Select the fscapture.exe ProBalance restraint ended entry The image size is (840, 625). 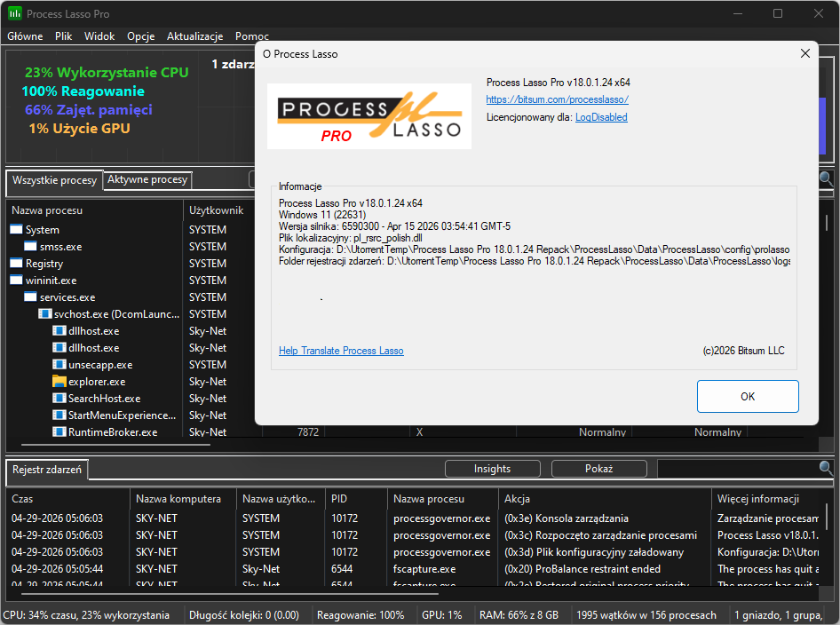(x=414, y=569)
